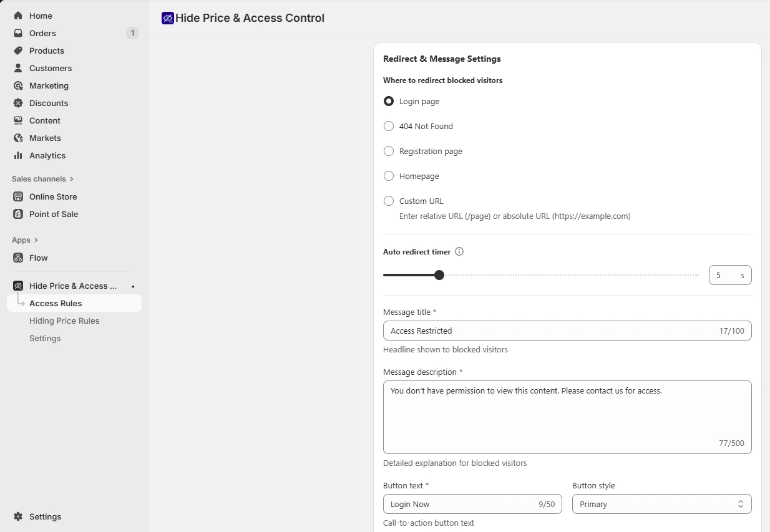
Task: Open the app's Settings page
Action: (44, 338)
